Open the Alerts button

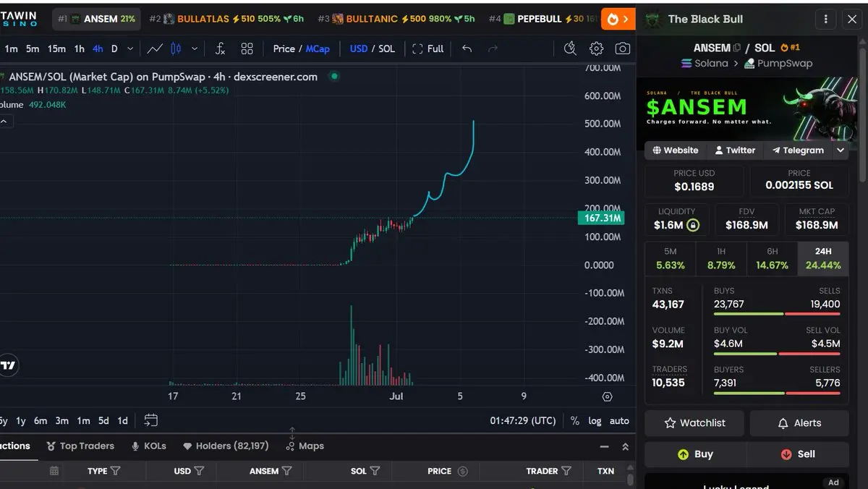[799, 422]
